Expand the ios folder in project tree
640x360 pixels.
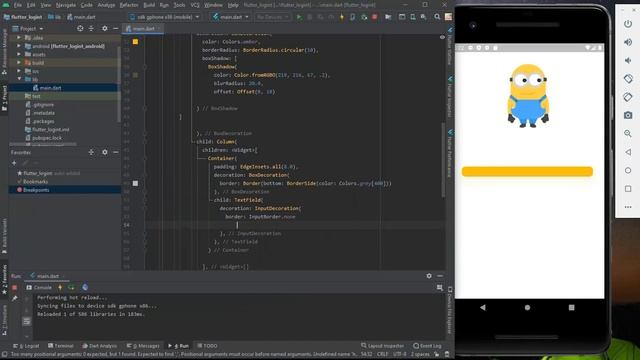point(19,71)
